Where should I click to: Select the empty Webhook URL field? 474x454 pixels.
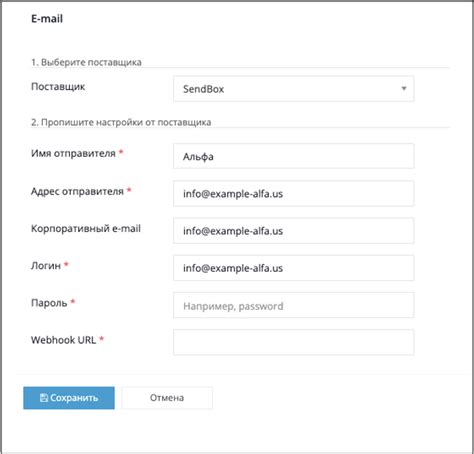[294, 342]
